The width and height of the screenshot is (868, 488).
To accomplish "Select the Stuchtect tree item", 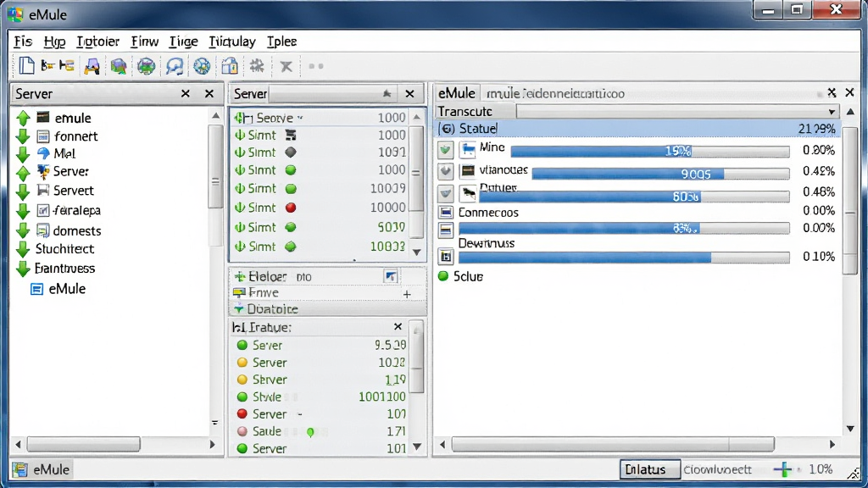I will tap(64, 249).
